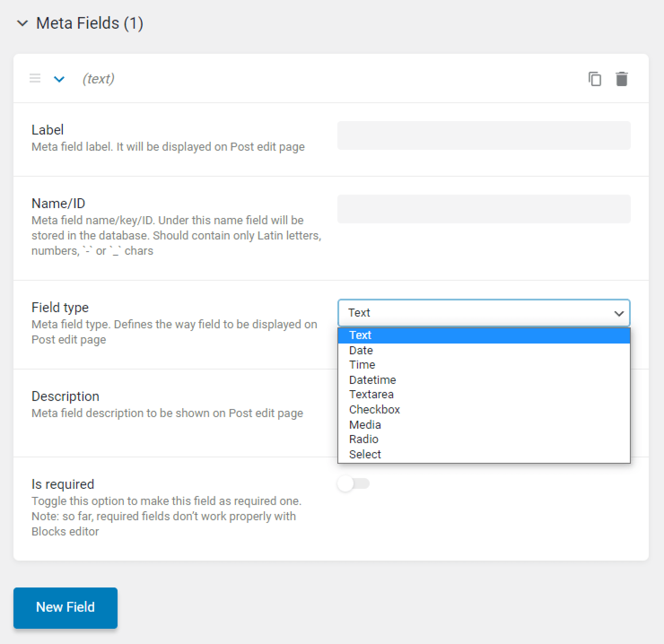Collapse the (text) field row chevron
The image size is (664, 644).
[x=59, y=79]
